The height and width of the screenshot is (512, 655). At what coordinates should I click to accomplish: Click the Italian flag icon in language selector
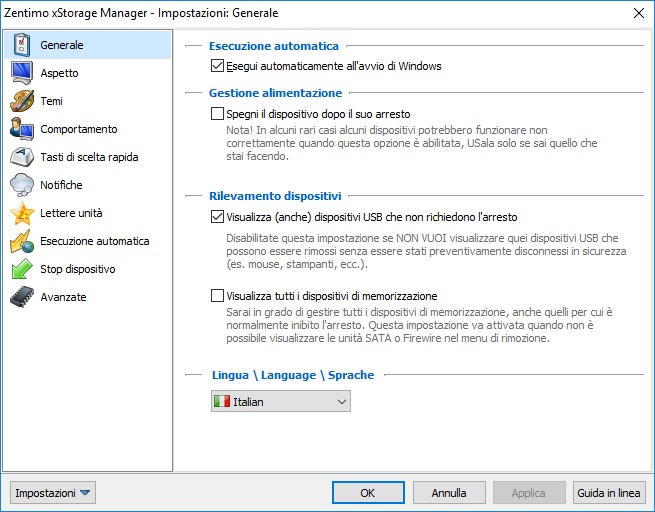pos(222,401)
